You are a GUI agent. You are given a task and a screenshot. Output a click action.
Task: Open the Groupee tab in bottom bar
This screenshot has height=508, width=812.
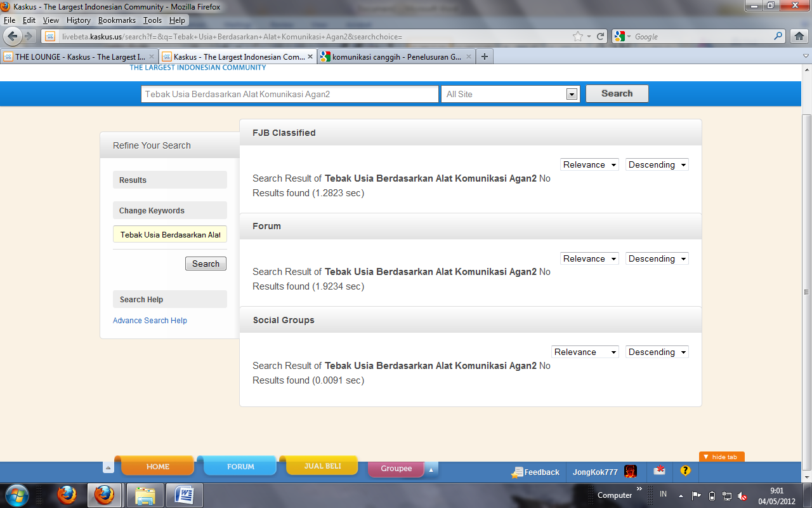(396, 469)
